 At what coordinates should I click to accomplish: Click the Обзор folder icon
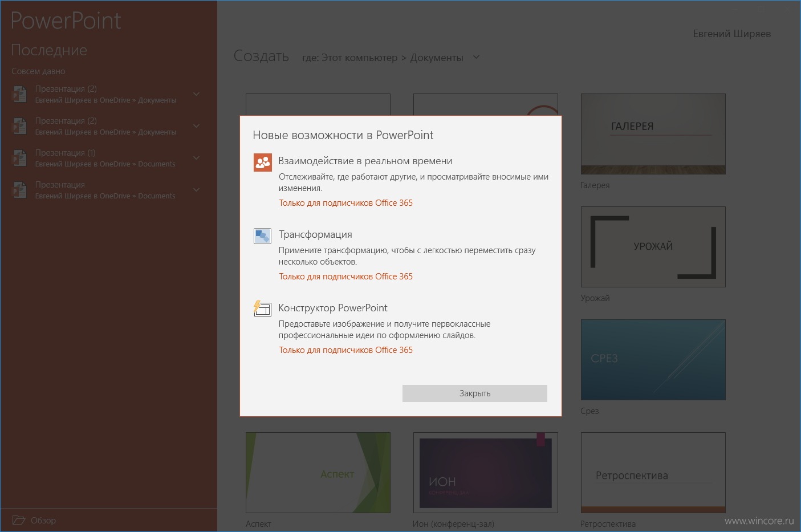coord(19,520)
